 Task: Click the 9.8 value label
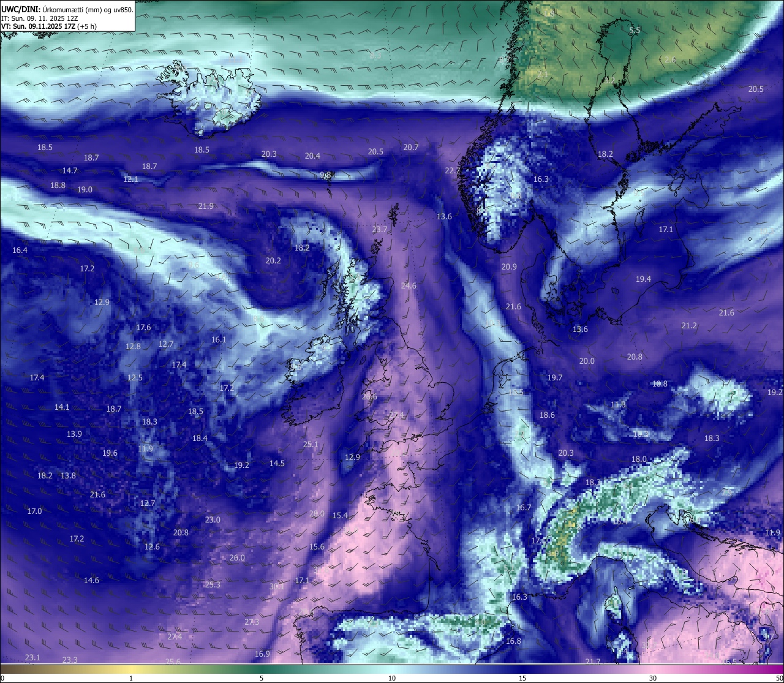click(x=326, y=175)
